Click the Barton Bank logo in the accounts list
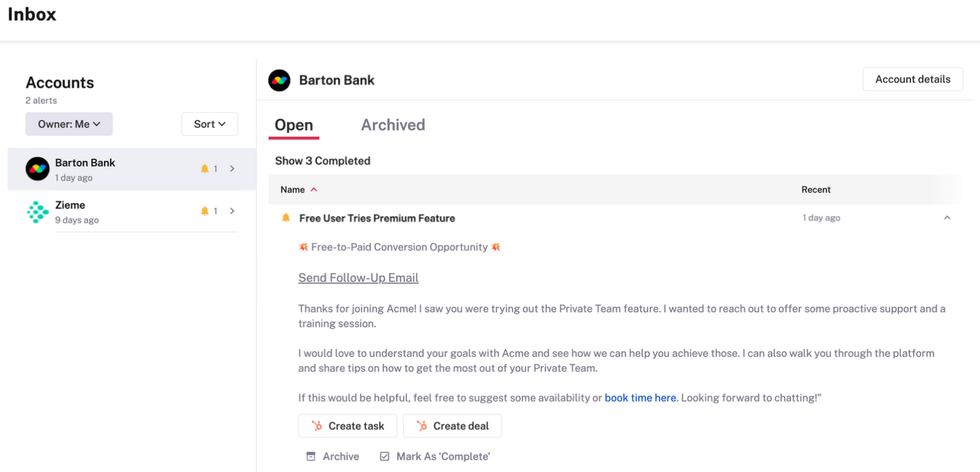This screenshot has height=472, width=980. pyautogui.click(x=38, y=169)
